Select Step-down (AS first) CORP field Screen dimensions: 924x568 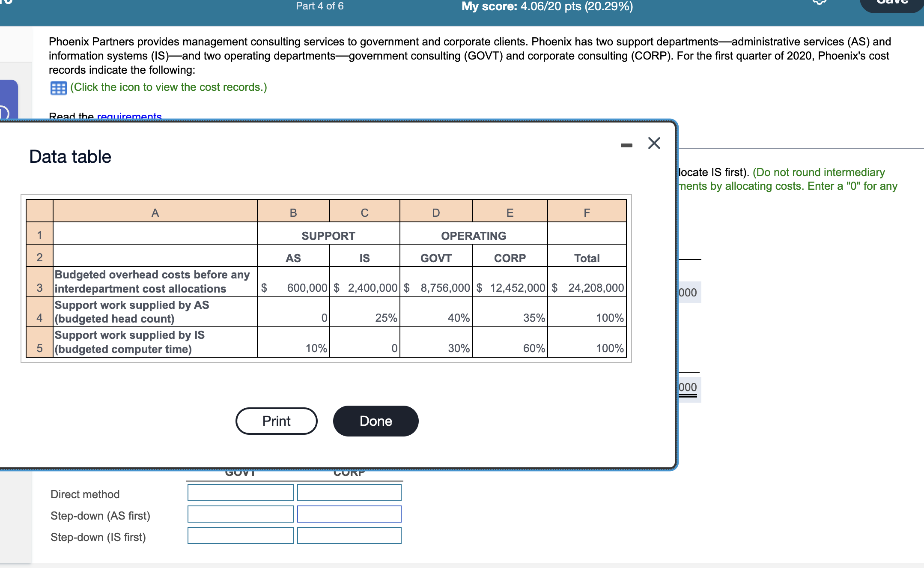[x=349, y=514]
